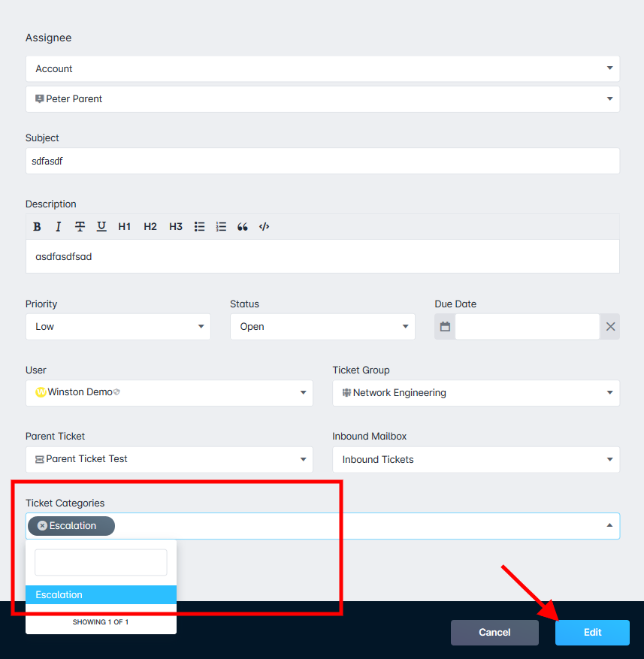This screenshot has width=644, height=659.
Task: Apply strikethrough formatting in Description
Action: pyautogui.click(x=80, y=227)
